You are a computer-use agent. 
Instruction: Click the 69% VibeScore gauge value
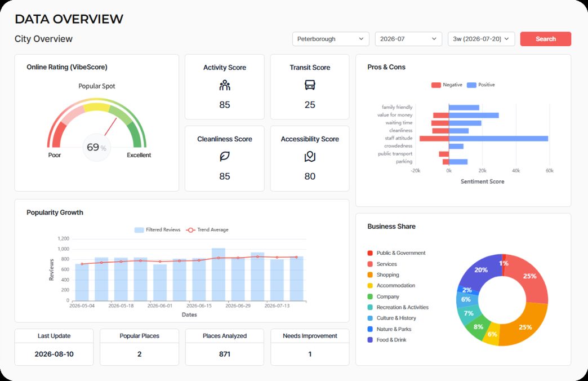(x=96, y=147)
